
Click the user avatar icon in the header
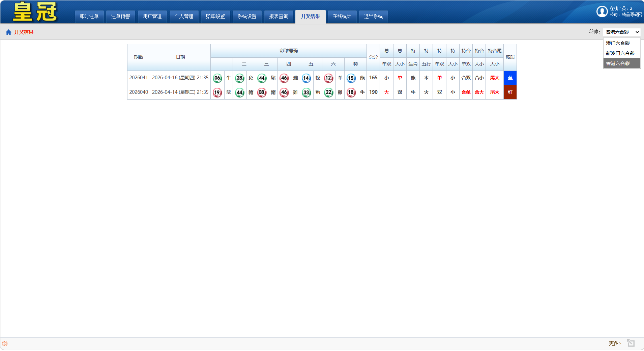pos(602,11)
